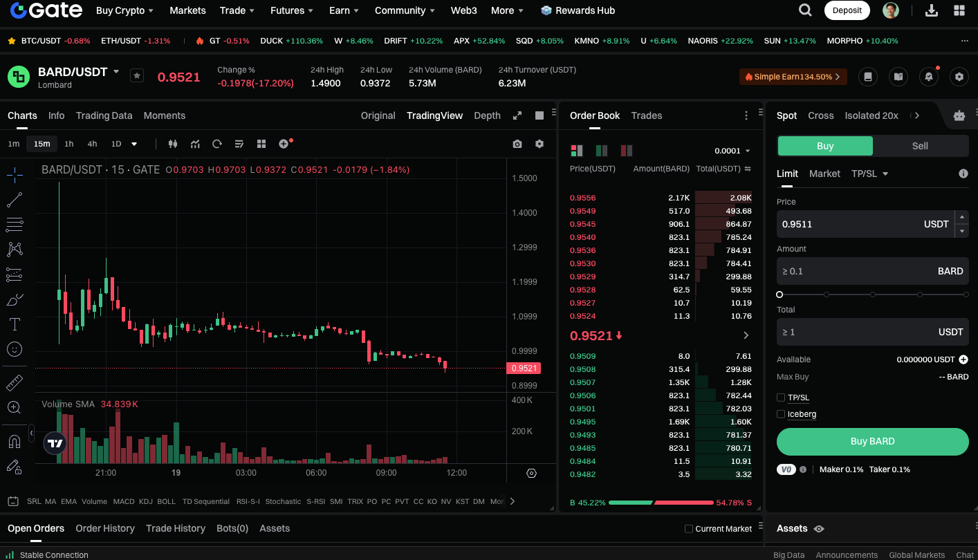Open the Rewards Hub link
Screen dimensions: 978x560
(578, 10)
